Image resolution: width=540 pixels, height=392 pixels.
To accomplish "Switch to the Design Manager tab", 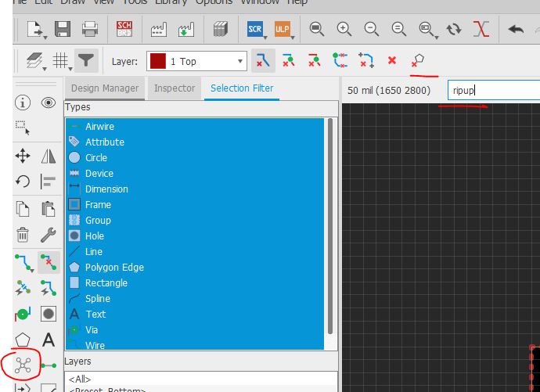I will click(105, 88).
